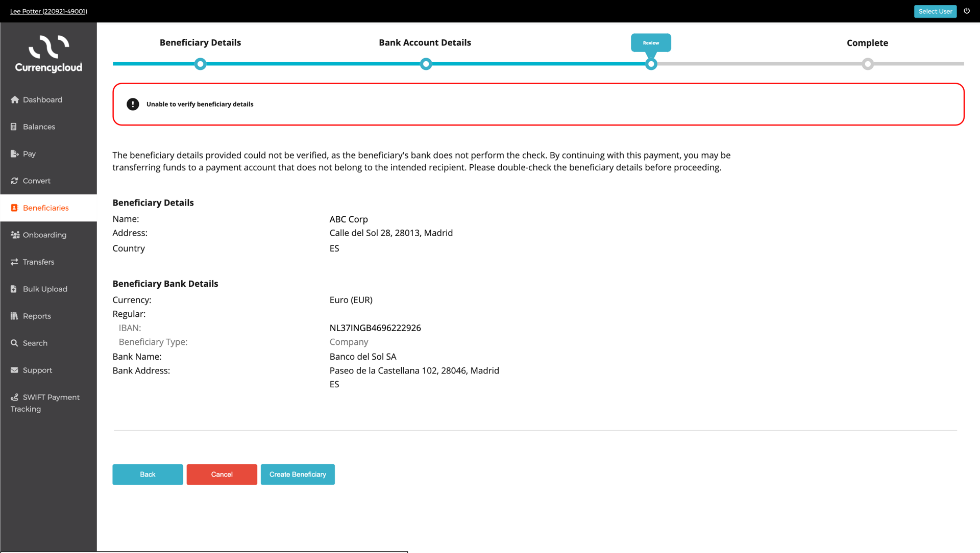This screenshot has width=980, height=553.
Task: Click the Onboarding people icon
Action: click(15, 235)
